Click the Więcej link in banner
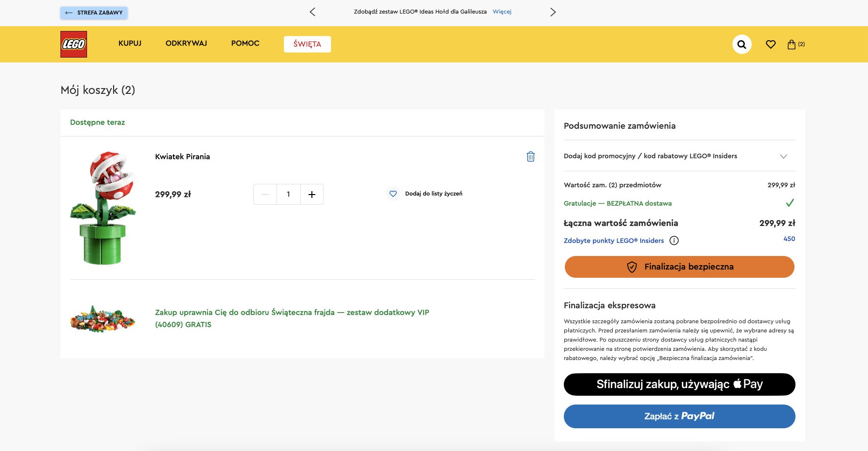Viewport: 868px width, 451px height. [502, 12]
